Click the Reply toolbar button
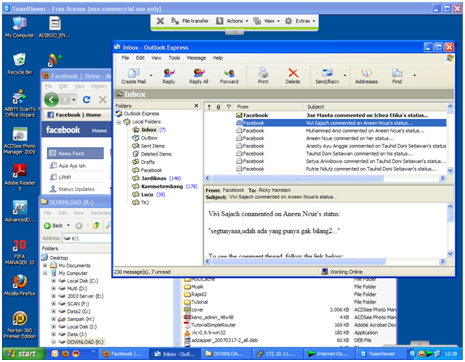Image resolution: width=465 pixels, height=362 pixels. coord(169,76)
